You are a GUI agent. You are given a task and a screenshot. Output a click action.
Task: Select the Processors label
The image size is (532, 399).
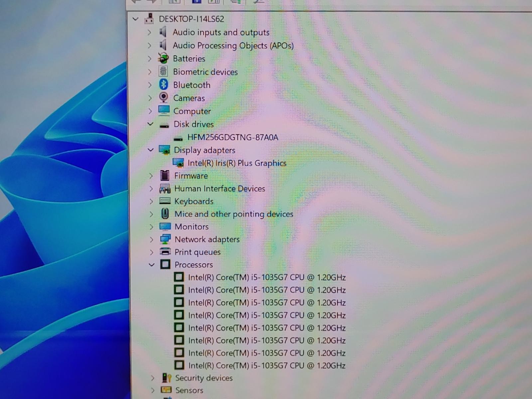(194, 265)
